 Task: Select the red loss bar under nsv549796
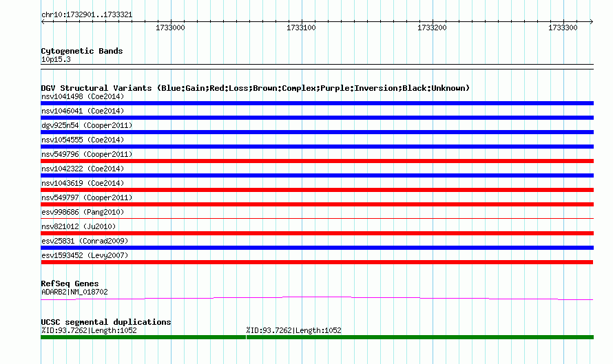click(x=317, y=161)
